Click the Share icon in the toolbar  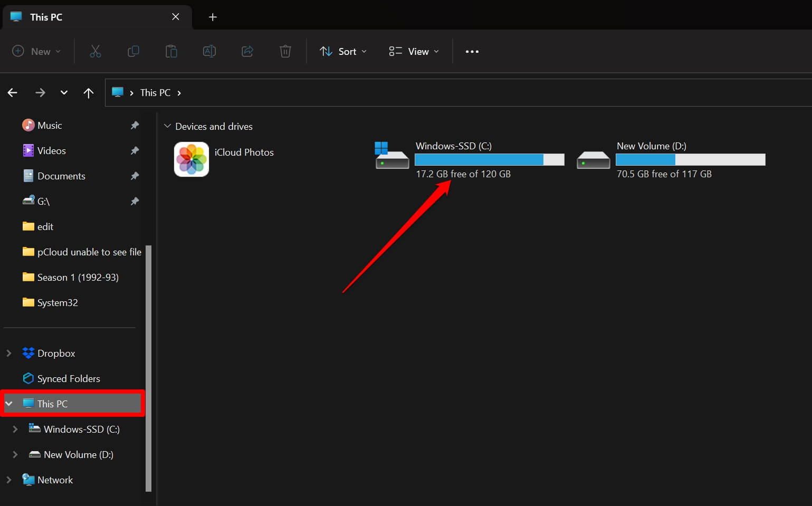pos(247,51)
